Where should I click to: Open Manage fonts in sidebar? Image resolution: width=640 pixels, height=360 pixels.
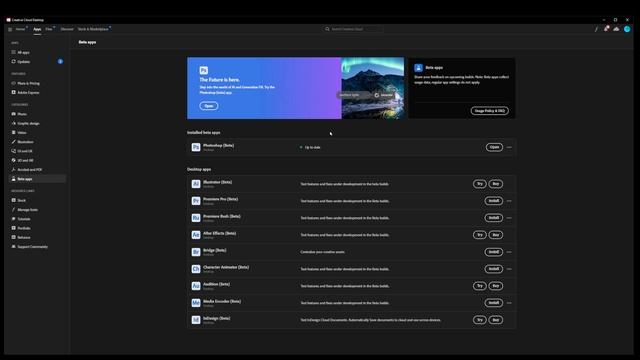(x=37, y=210)
